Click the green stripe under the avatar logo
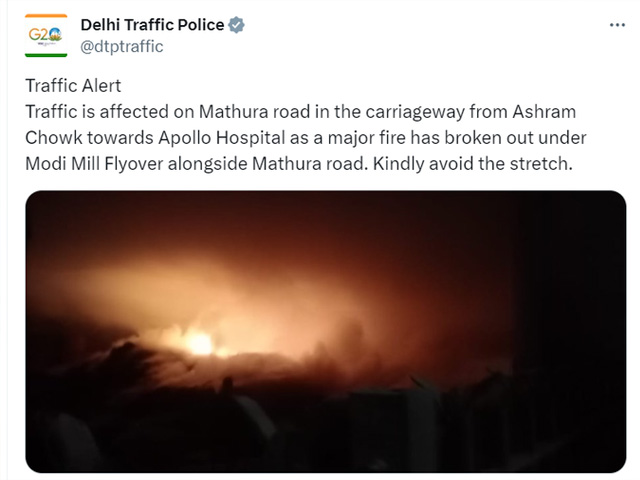Image resolution: width=640 pixels, height=480 pixels. [46, 55]
